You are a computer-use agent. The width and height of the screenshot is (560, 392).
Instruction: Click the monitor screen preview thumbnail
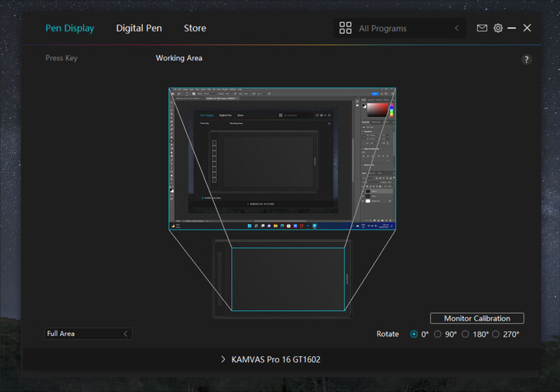tap(282, 158)
